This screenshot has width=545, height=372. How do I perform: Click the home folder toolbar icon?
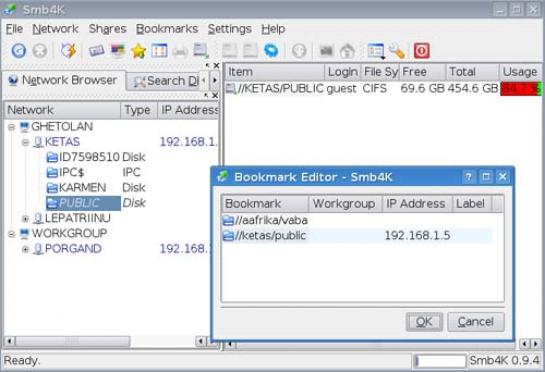coord(347,51)
